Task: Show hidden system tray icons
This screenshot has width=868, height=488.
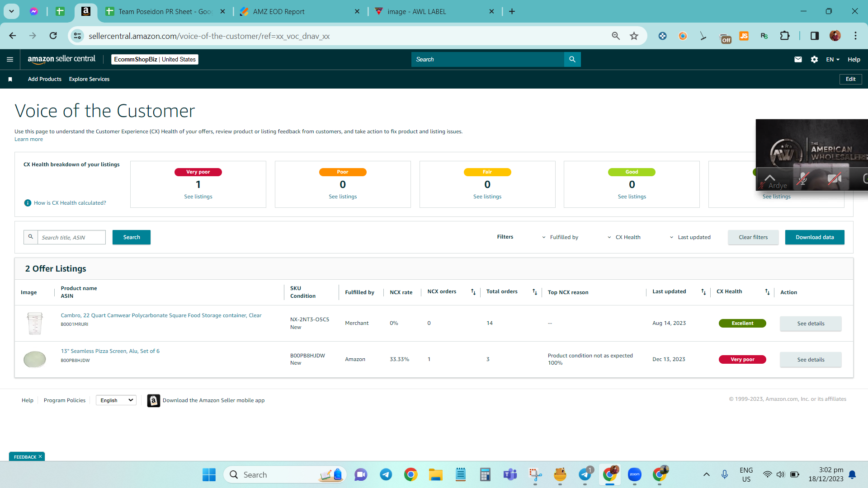Action: pyautogui.click(x=706, y=474)
